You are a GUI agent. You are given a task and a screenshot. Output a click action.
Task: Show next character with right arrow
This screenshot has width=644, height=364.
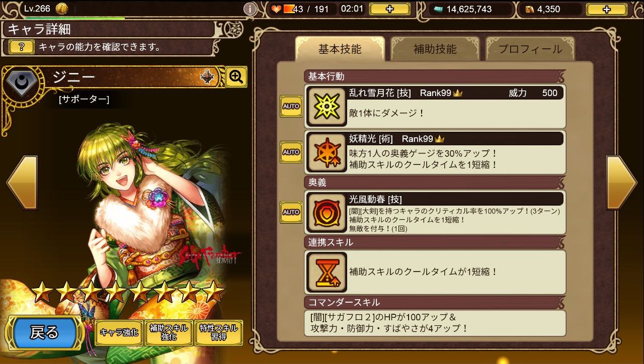click(x=622, y=183)
